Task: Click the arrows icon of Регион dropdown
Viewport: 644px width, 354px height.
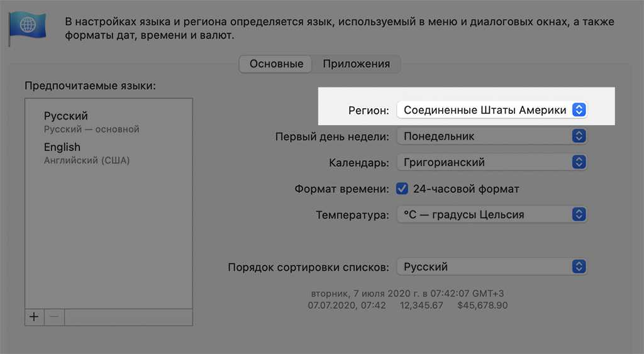Action: point(579,110)
